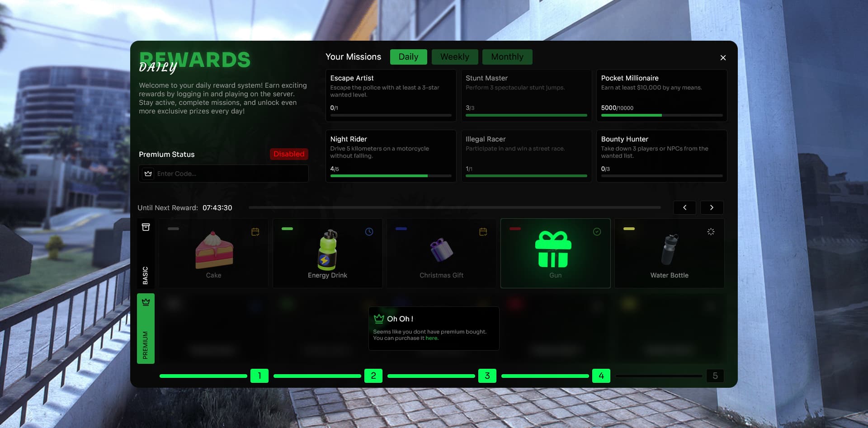Viewport: 868px width, 428px height.
Task: Toggle the Disabled premium status badge
Action: [289, 154]
